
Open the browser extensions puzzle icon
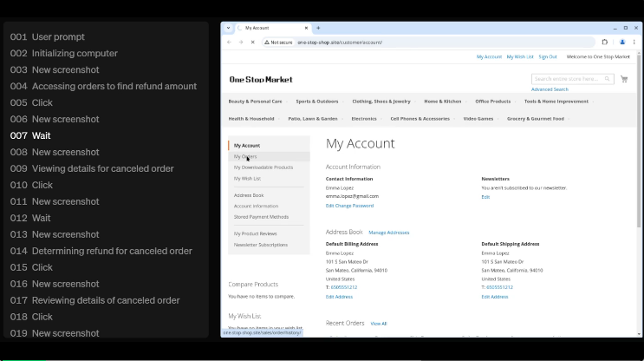click(605, 42)
